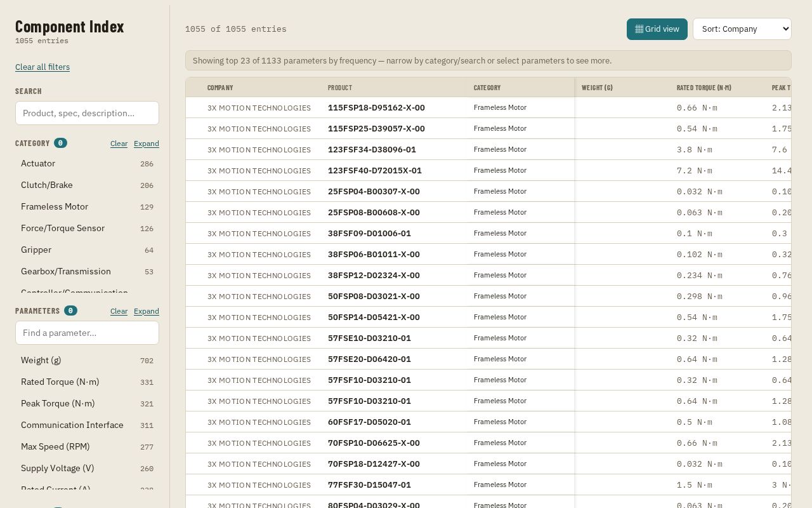
Task: Focus the product search field
Action: click(x=87, y=113)
